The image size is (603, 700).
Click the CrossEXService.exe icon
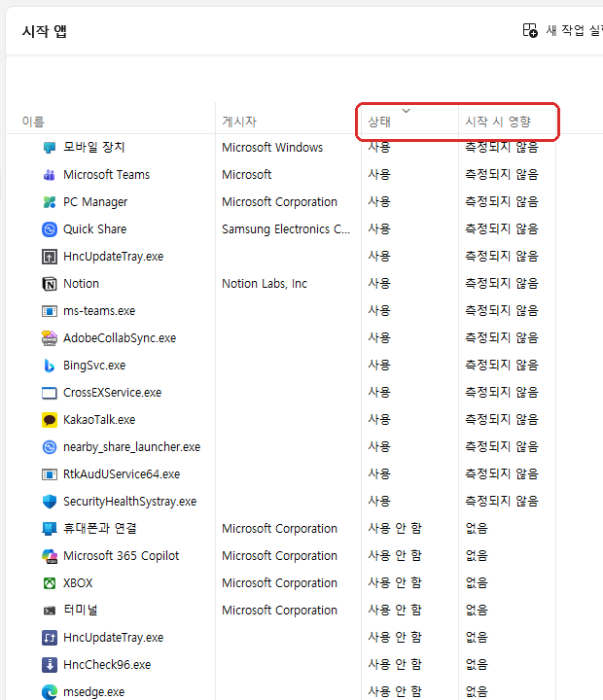click(50, 393)
